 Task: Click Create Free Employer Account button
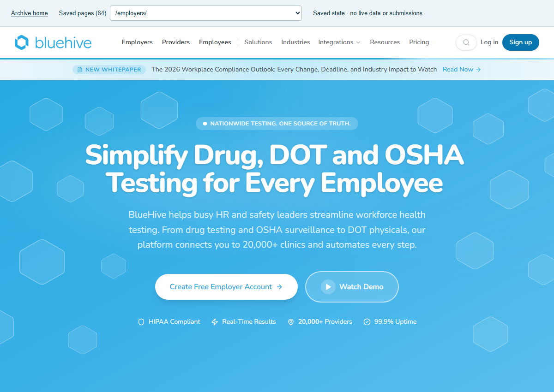tap(226, 287)
